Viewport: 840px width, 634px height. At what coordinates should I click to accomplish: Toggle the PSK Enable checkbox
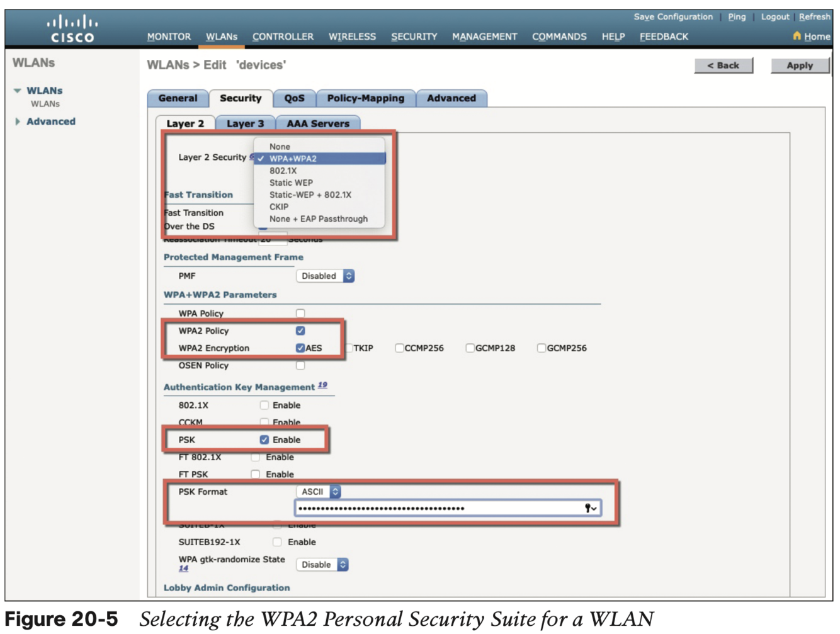pos(264,439)
